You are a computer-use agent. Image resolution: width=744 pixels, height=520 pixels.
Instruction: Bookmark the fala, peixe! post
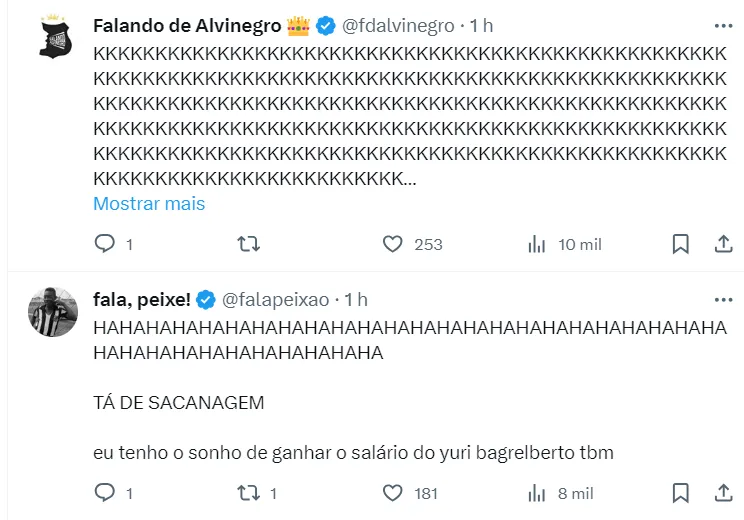click(680, 493)
